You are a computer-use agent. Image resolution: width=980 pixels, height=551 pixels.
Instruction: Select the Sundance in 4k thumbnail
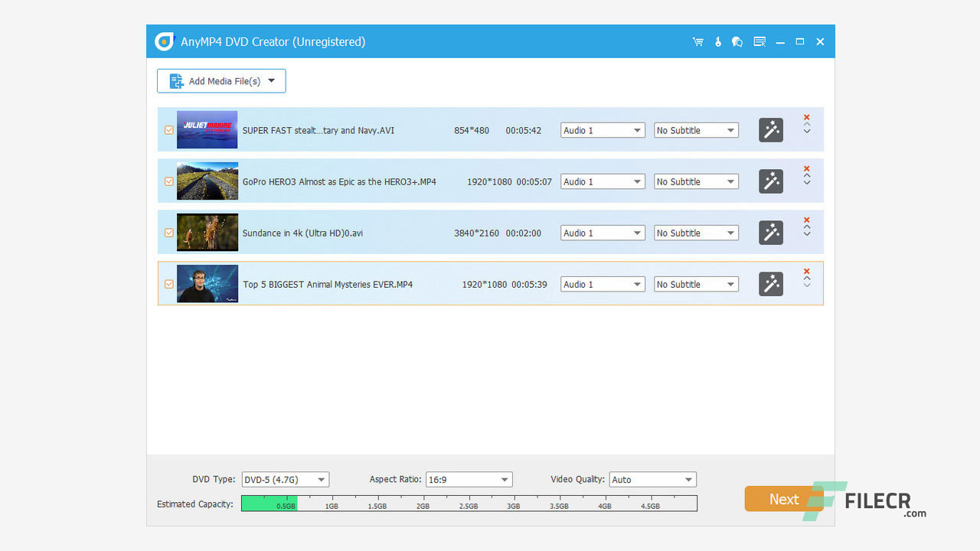(x=207, y=233)
